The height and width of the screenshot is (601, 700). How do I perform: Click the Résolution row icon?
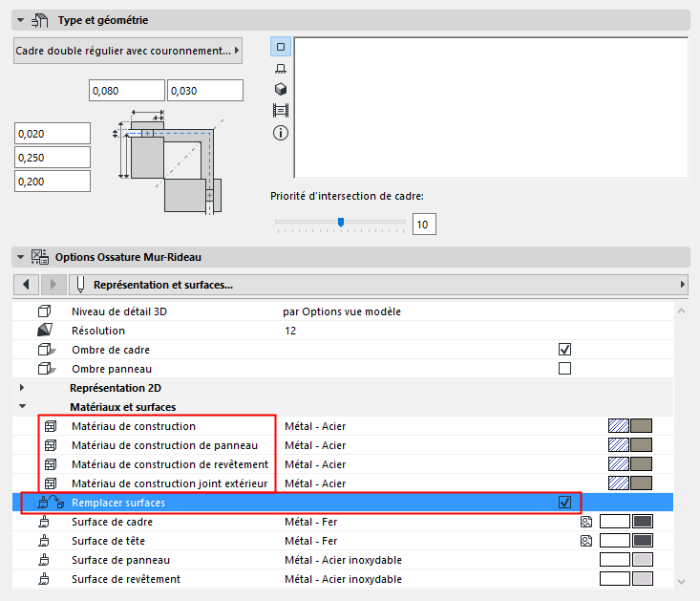pos(45,331)
